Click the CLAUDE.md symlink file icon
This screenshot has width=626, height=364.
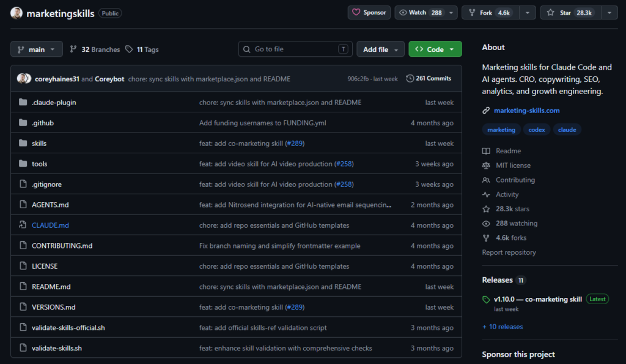(23, 225)
